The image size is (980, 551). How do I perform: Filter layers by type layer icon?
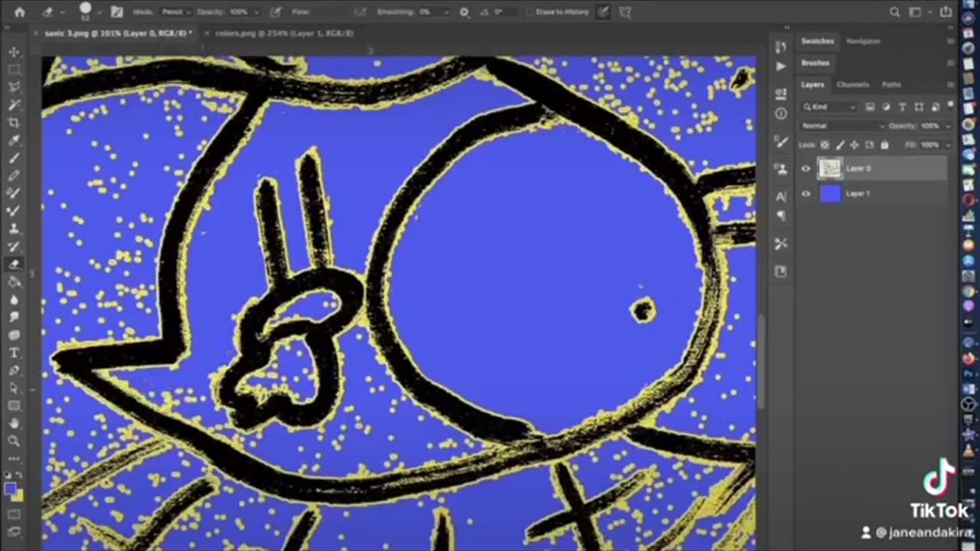[902, 107]
